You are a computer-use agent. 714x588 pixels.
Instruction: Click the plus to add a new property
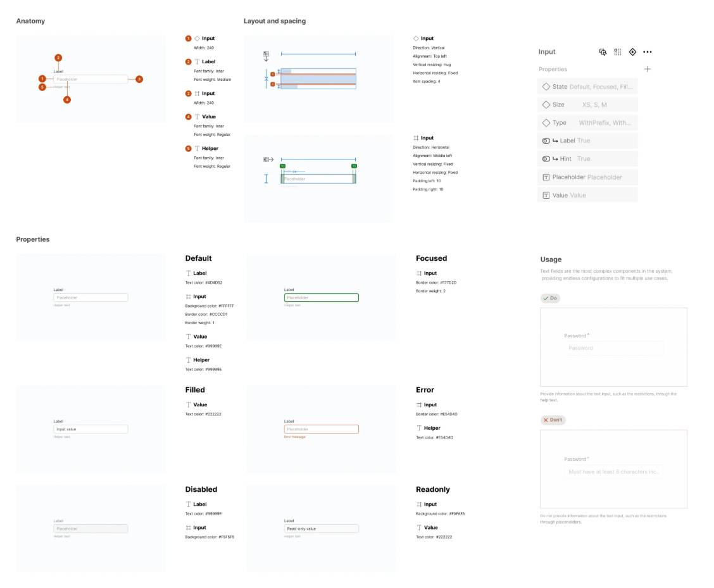[648, 69]
